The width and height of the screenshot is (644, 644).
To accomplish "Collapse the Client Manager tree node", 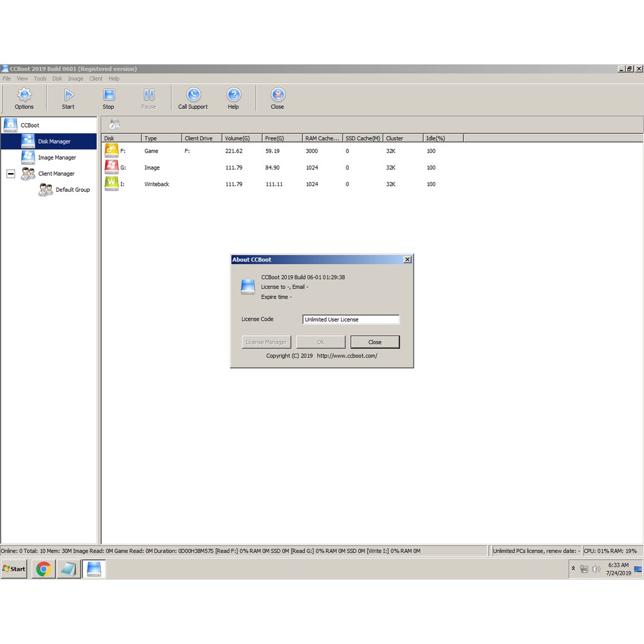I will [x=11, y=174].
